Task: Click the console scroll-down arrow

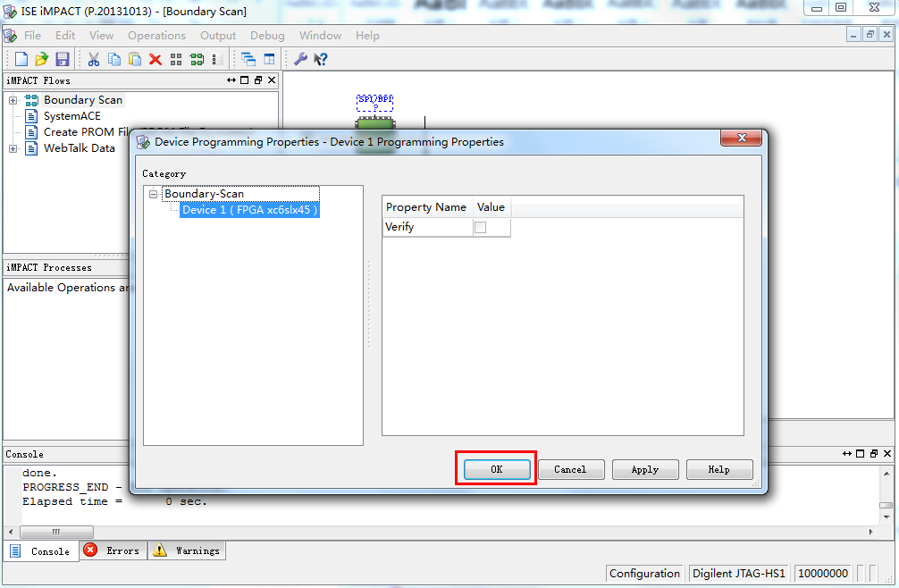Action: pyautogui.click(x=886, y=517)
